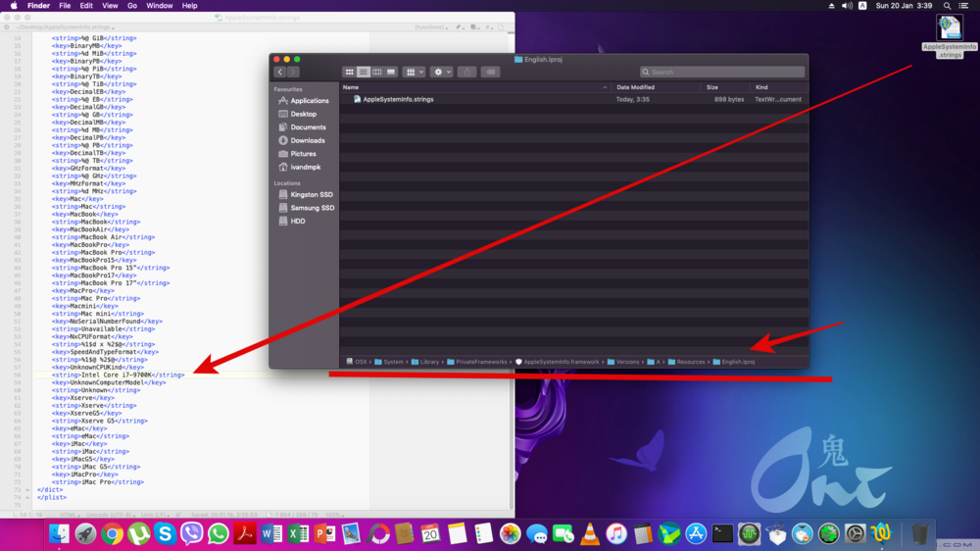
Task: Select Downloads in the Finder sidebar
Action: 307,140
